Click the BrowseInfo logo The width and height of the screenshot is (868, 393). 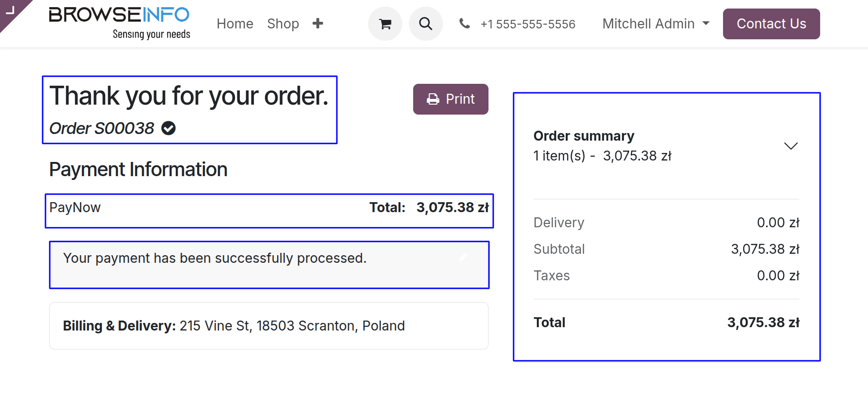tap(119, 22)
